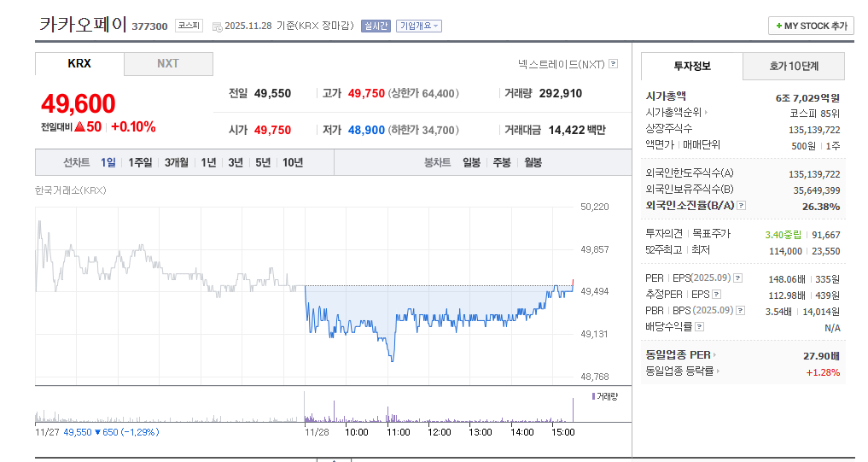This screenshot has height=462, width=868.
Task: Select the 3년 line chart range
Action: (236, 162)
